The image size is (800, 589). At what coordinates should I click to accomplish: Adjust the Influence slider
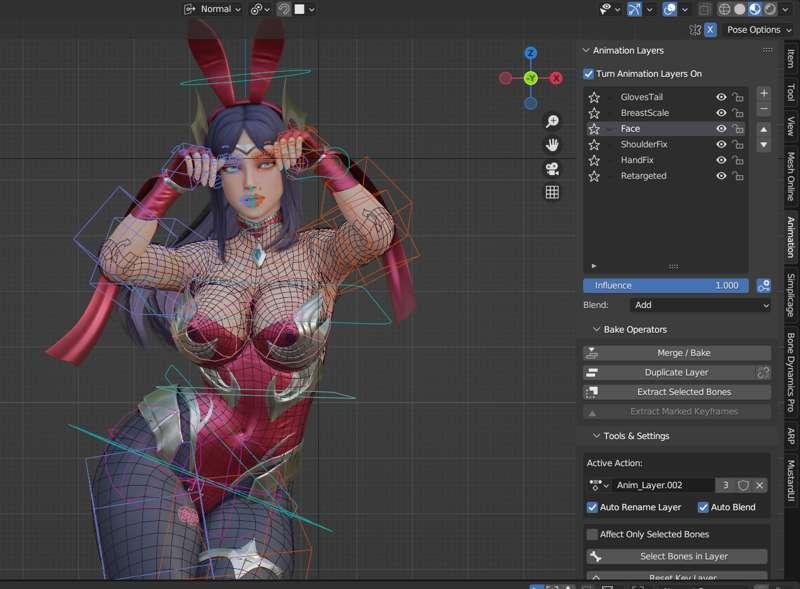pyautogui.click(x=666, y=286)
